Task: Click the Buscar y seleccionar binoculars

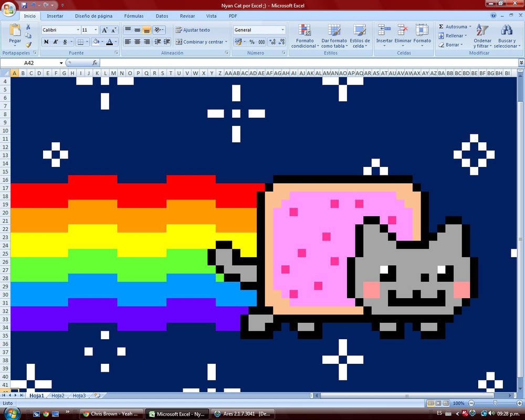Action: tap(506, 36)
